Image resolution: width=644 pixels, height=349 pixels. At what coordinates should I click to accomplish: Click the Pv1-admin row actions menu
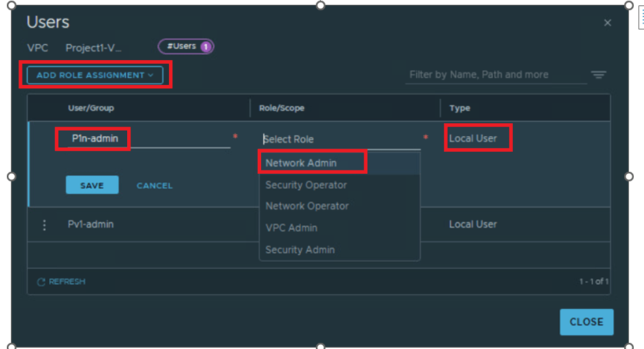point(44,224)
